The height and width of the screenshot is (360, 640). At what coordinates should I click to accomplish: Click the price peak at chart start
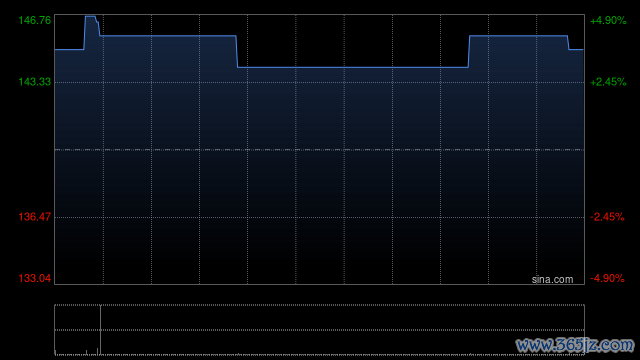(90, 17)
